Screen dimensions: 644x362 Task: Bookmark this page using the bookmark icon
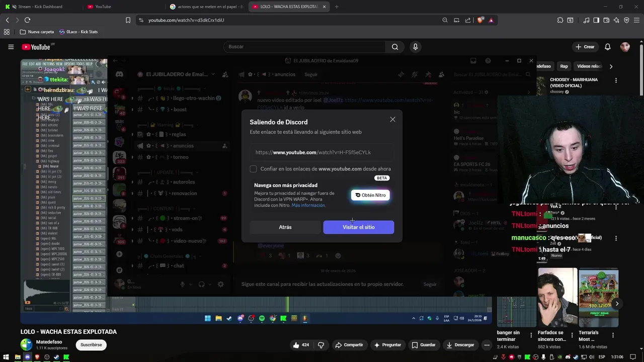click(x=128, y=20)
